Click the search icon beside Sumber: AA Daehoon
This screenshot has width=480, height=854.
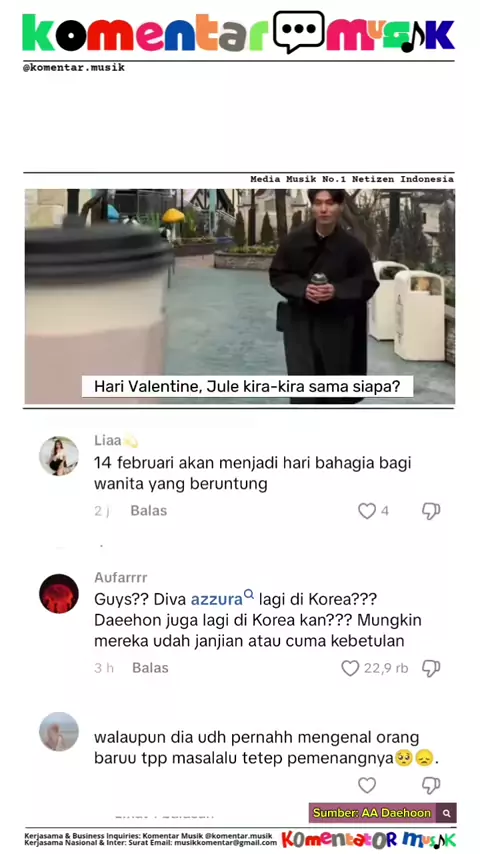pos(446,813)
